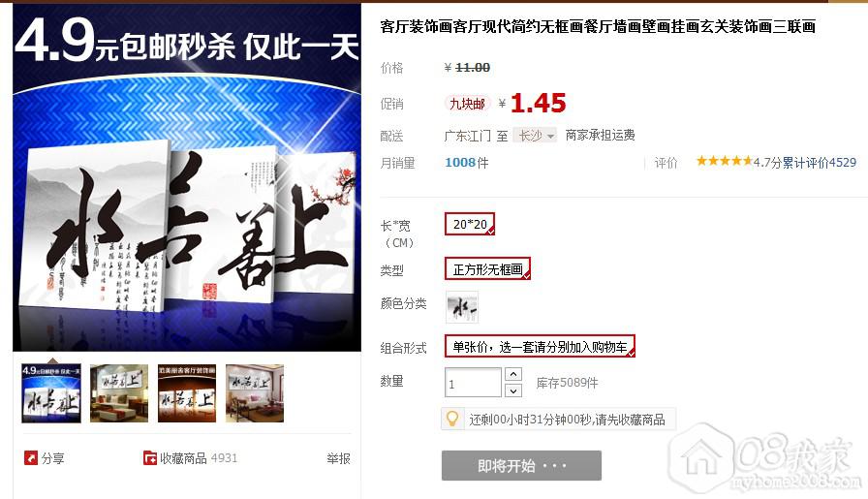The height and width of the screenshot is (499, 868).
Task: Click the red share icon
Action: [x=30, y=458]
